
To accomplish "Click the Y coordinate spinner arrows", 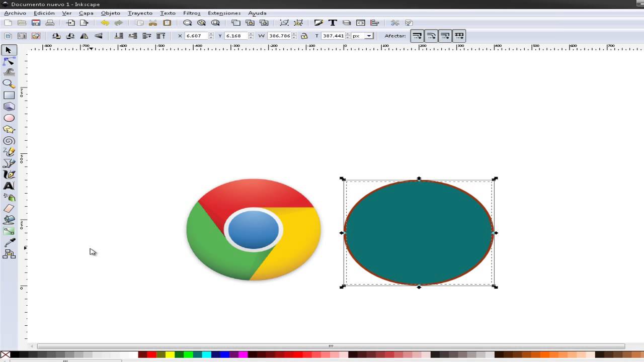I will click(250, 36).
